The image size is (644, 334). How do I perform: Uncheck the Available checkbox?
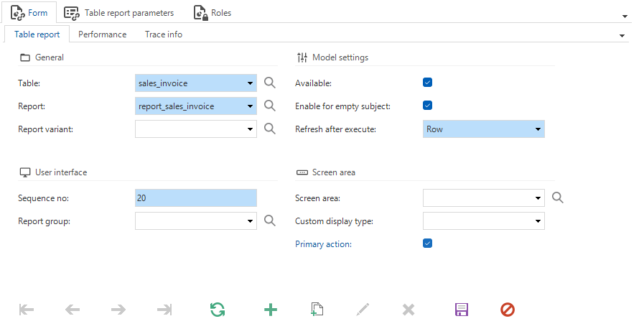[428, 83]
